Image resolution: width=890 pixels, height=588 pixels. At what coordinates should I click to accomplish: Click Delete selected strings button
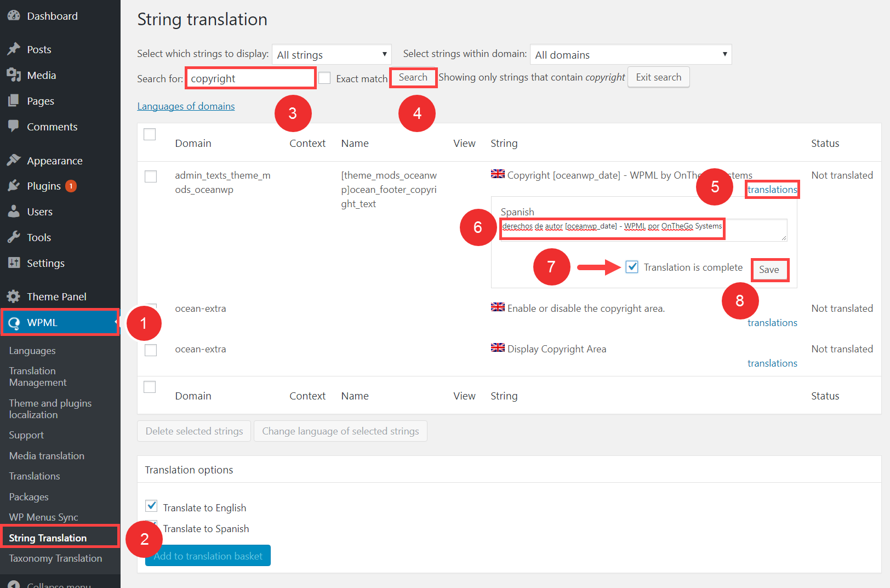coord(194,431)
